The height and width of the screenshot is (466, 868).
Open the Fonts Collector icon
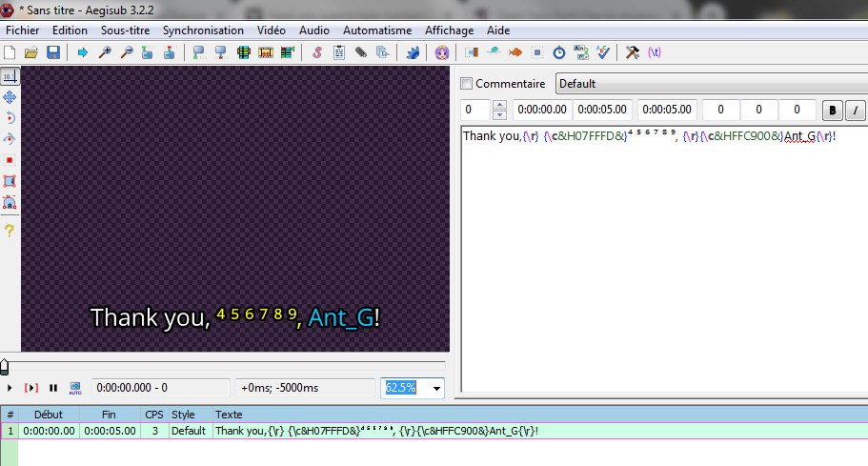382,52
